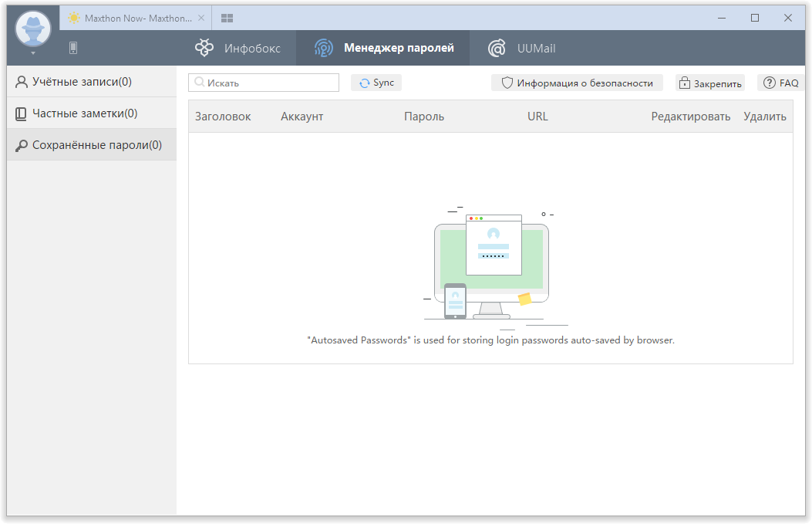Click the incognito user avatar icon

point(33,28)
